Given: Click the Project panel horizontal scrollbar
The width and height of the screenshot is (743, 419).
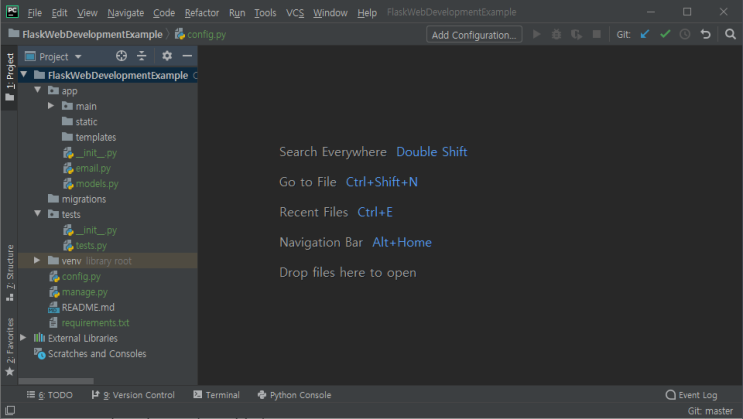Looking at the screenshot, I should [56, 381].
